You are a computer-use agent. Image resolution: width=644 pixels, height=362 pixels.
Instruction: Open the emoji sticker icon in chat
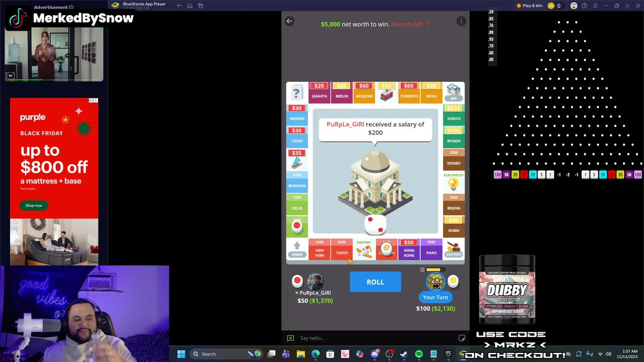click(461, 338)
